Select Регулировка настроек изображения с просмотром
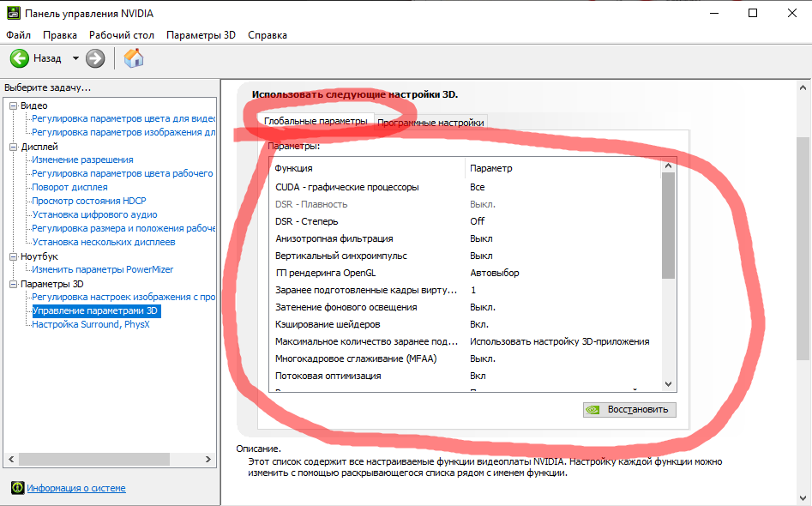The height and width of the screenshot is (506, 812). tap(123, 297)
